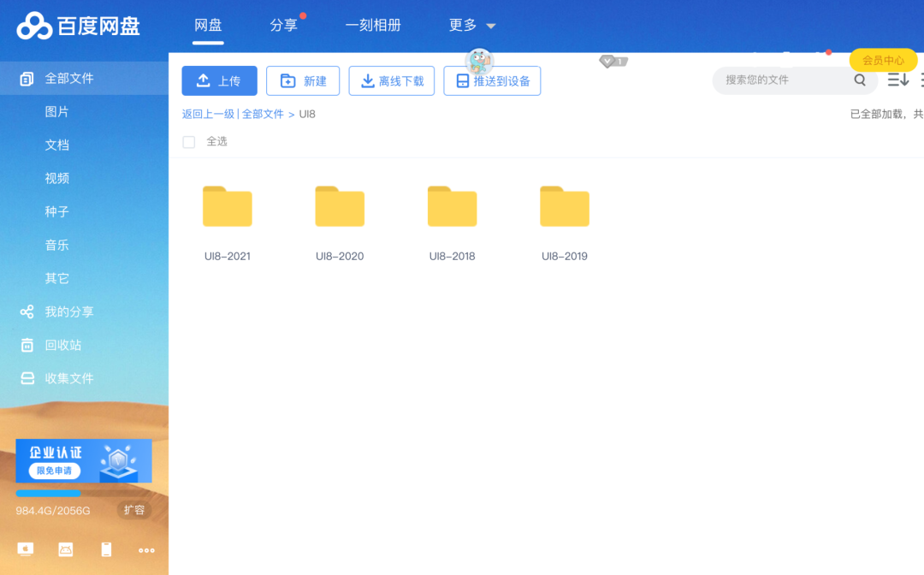
Task: Click the 返回上一级 link
Action: (208, 115)
